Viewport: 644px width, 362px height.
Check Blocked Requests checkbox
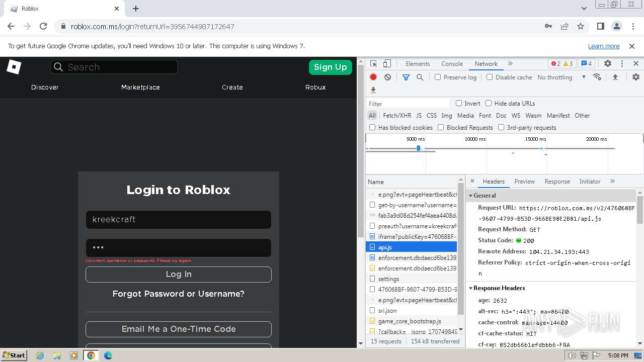click(441, 127)
